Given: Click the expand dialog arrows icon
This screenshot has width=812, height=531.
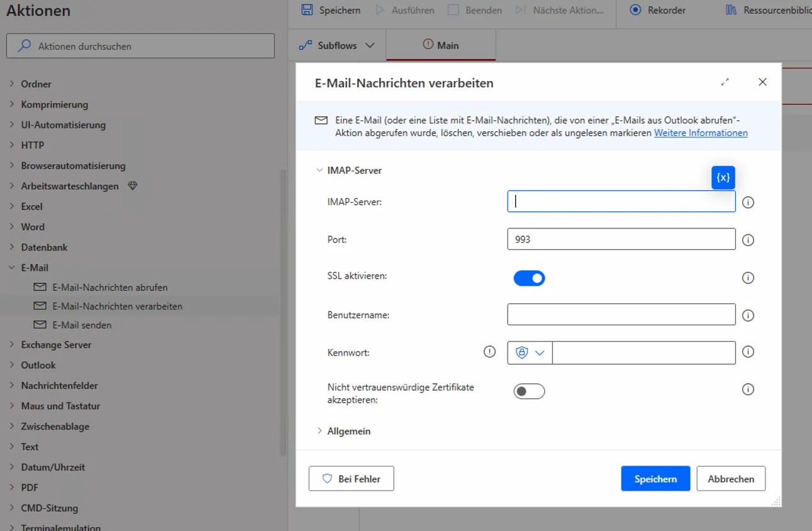Looking at the screenshot, I should (725, 82).
